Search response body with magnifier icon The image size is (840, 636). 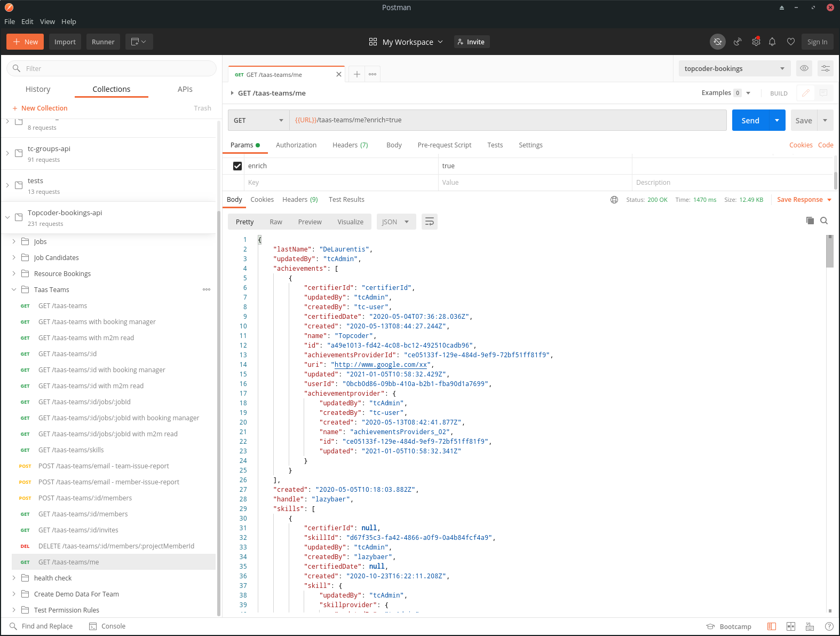pyautogui.click(x=824, y=221)
